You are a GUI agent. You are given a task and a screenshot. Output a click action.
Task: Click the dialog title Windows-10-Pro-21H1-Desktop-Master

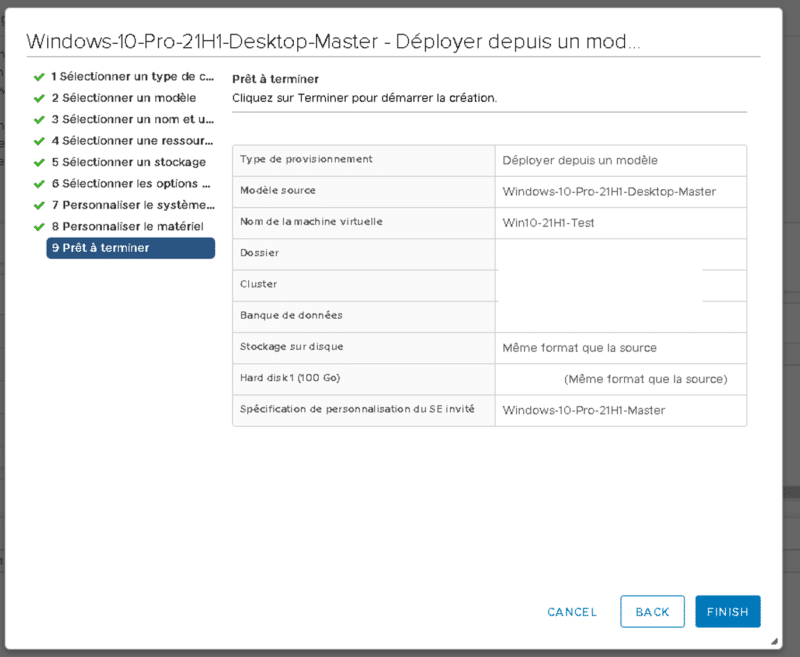(x=332, y=42)
